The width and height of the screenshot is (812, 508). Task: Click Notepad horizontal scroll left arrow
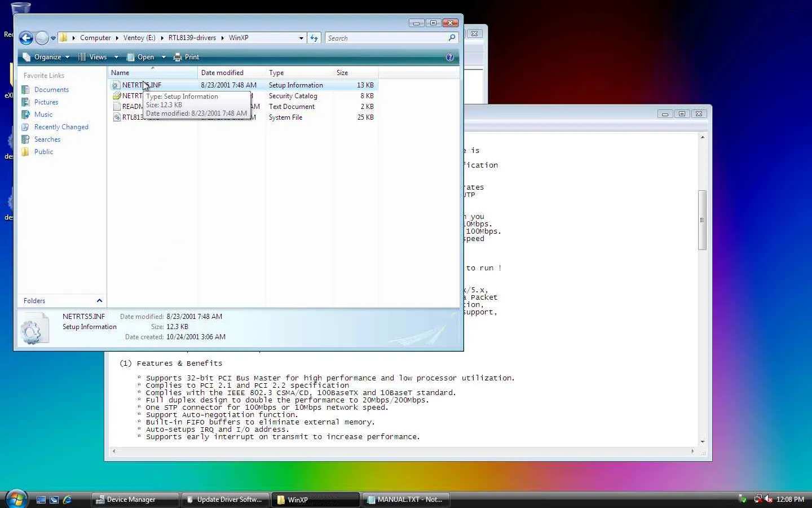114,451
